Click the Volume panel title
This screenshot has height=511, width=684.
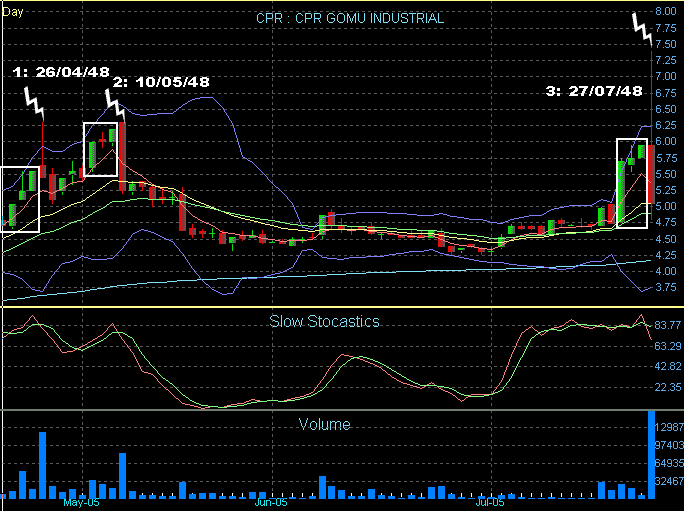pyautogui.click(x=325, y=424)
